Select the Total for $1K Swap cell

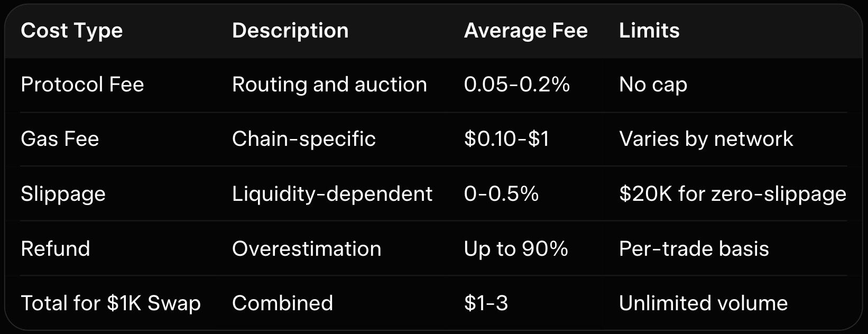pyautogui.click(x=110, y=303)
